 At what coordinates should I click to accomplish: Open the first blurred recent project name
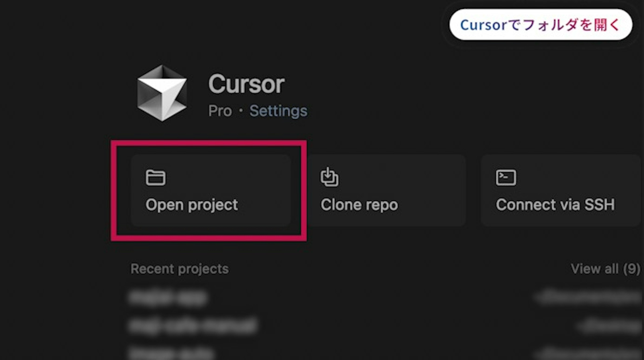coord(168,297)
